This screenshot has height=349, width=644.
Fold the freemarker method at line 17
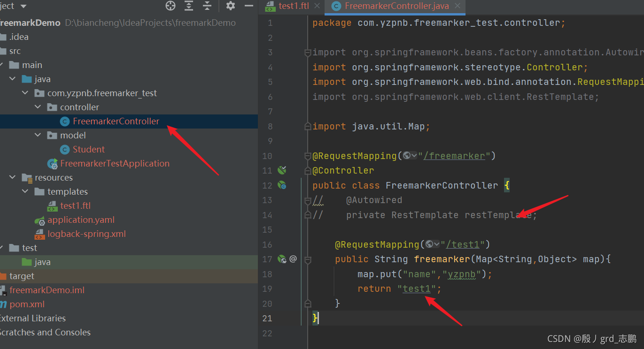(308, 259)
